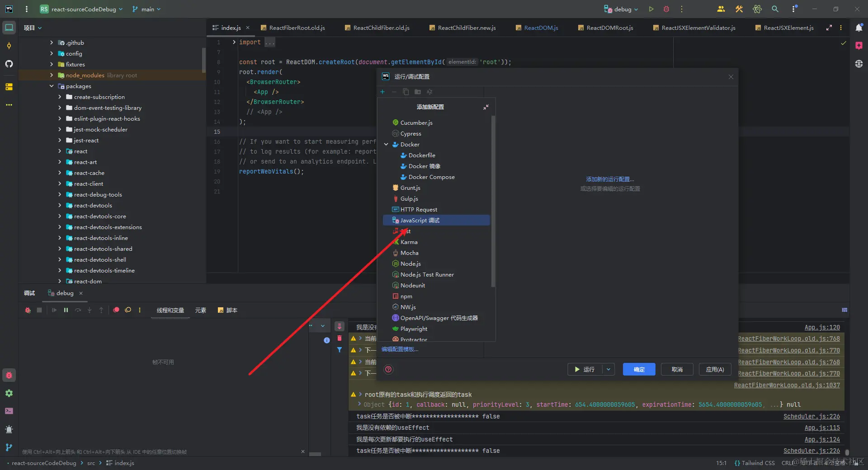This screenshot has width=868, height=470.
Task: Click View Breakpoints red circles icon
Action: (x=116, y=310)
